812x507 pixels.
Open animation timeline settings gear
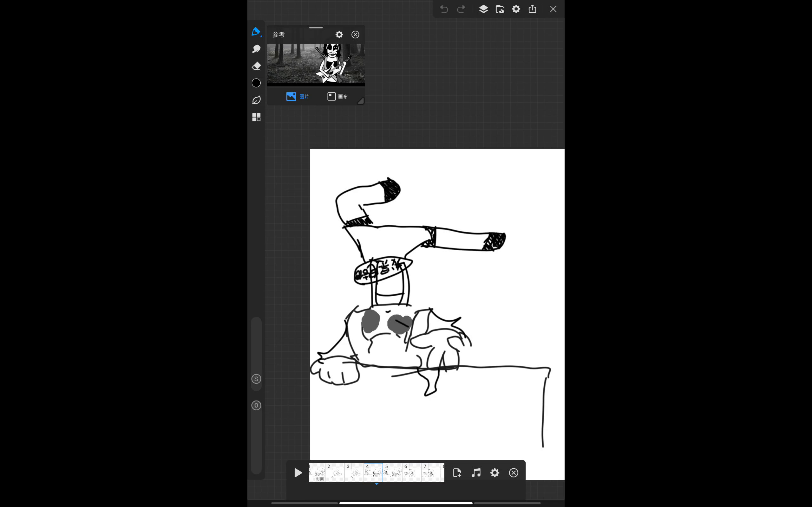point(495,473)
